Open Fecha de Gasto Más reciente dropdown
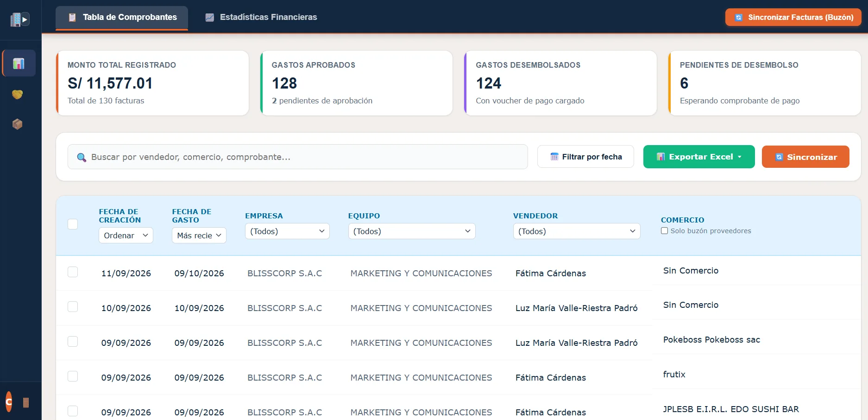The image size is (868, 420). pyautogui.click(x=199, y=235)
